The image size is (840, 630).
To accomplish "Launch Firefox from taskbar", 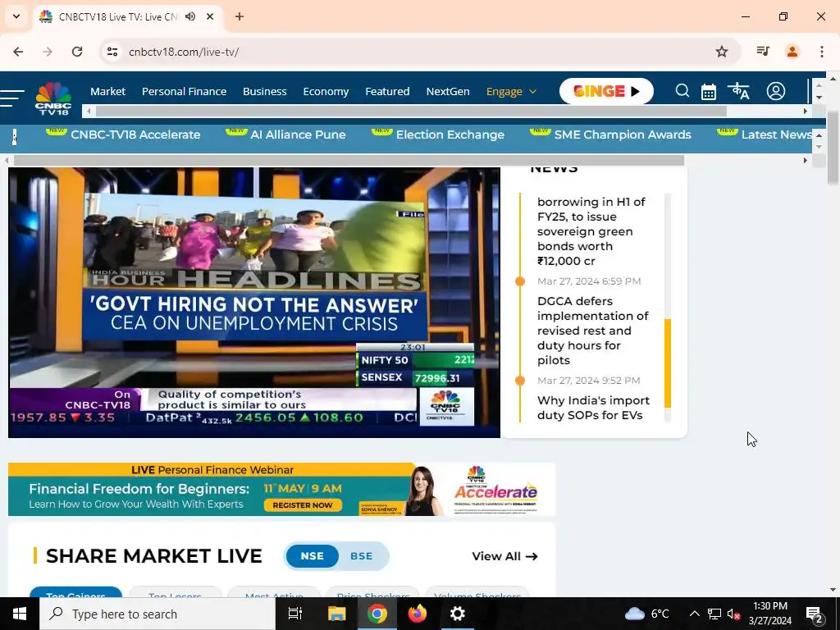I will (x=418, y=614).
